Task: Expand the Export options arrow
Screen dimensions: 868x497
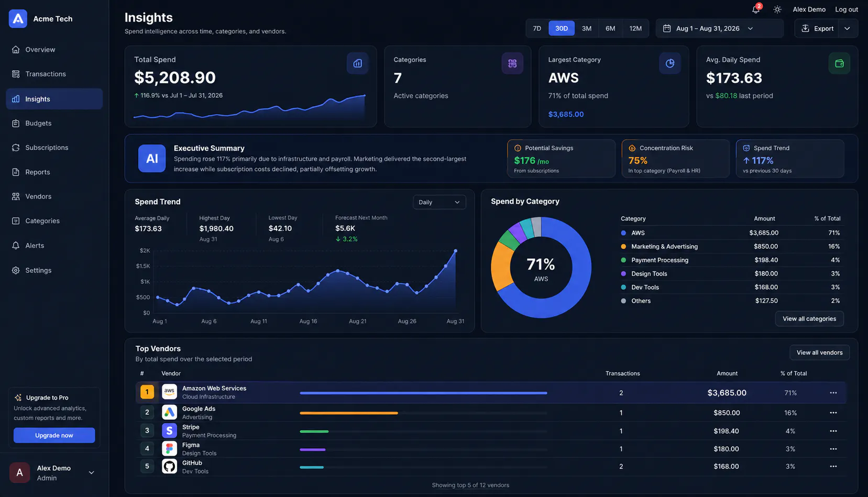Action: (x=847, y=28)
